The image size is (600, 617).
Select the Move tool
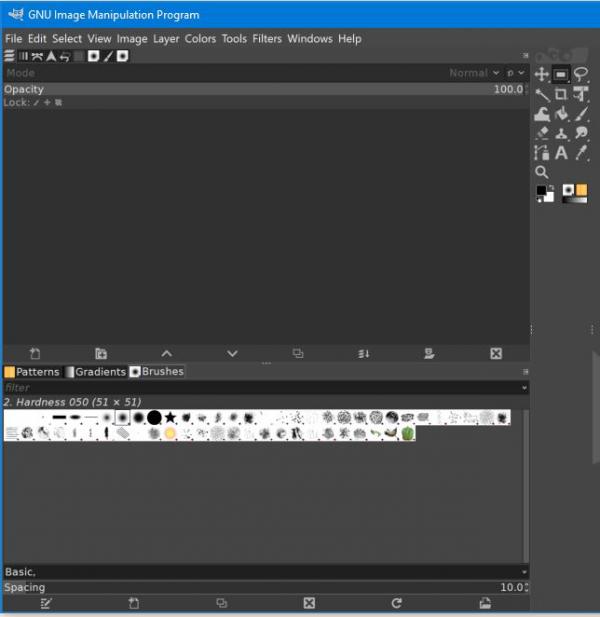542,74
